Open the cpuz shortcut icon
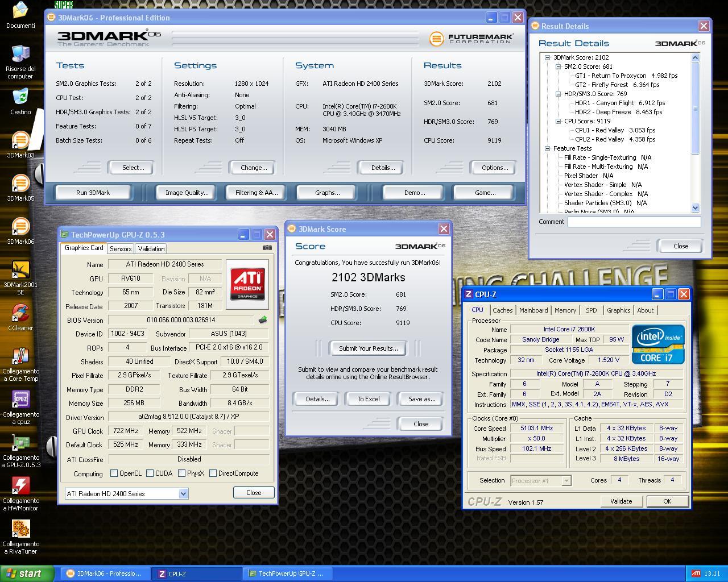728x582 pixels. pyautogui.click(x=20, y=408)
